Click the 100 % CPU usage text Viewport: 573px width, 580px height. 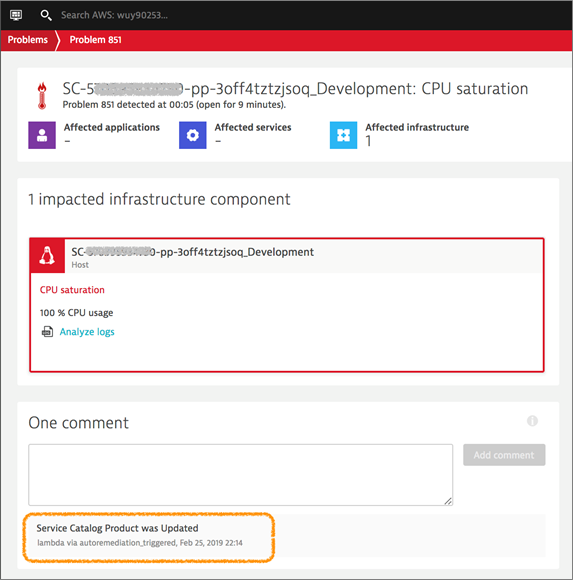pyautogui.click(x=77, y=313)
